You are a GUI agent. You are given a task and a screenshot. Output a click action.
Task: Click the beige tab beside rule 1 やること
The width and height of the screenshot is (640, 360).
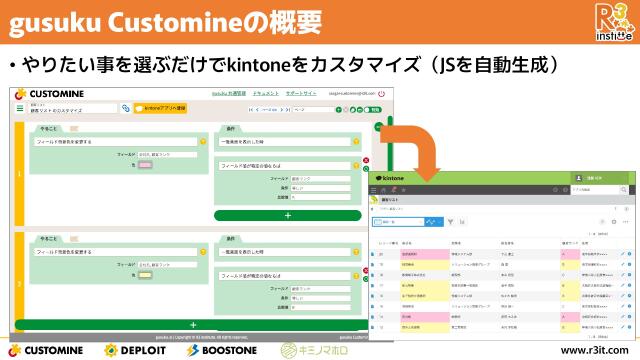(74, 129)
